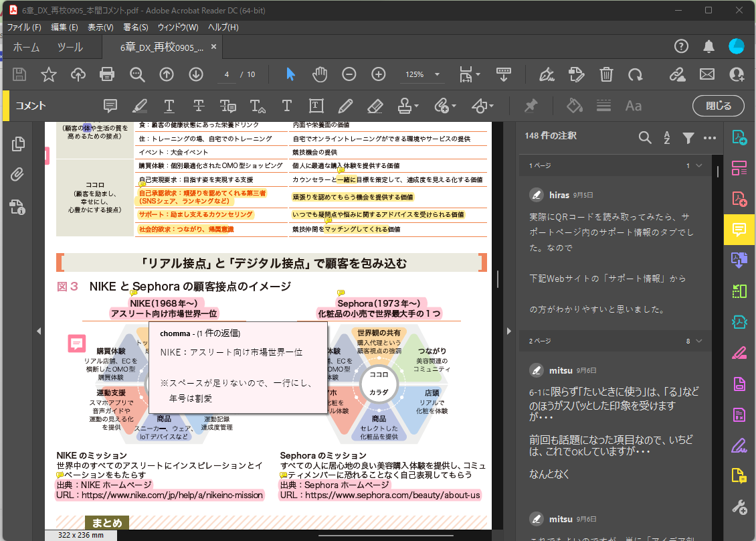Open the line thickness options
Screen dimensions: 756x541
(603, 106)
